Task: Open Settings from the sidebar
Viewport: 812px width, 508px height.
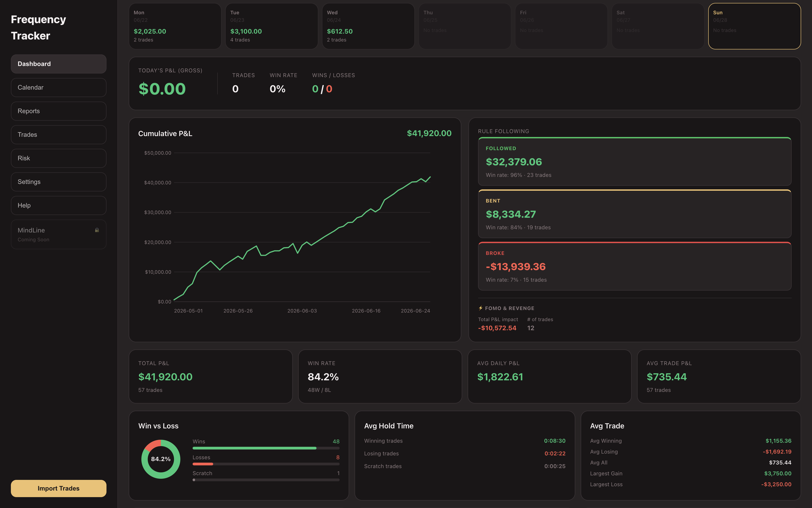Action: [58, 182]
